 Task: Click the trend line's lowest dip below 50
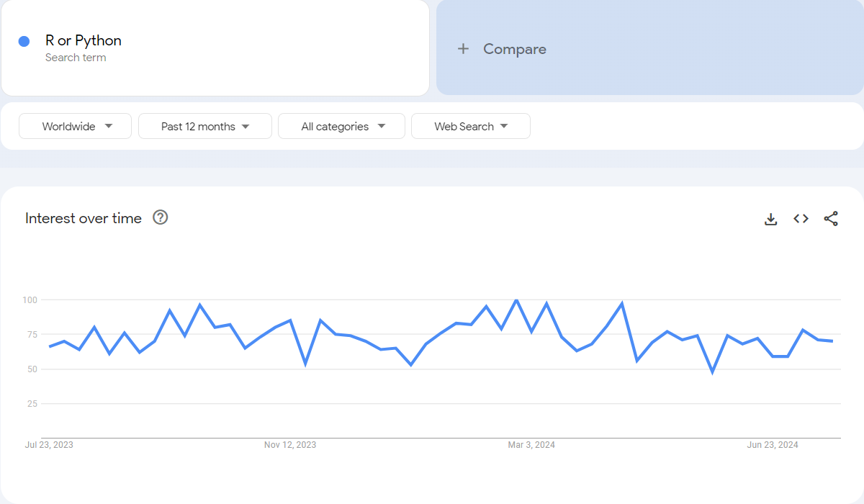tap(712, 372)
